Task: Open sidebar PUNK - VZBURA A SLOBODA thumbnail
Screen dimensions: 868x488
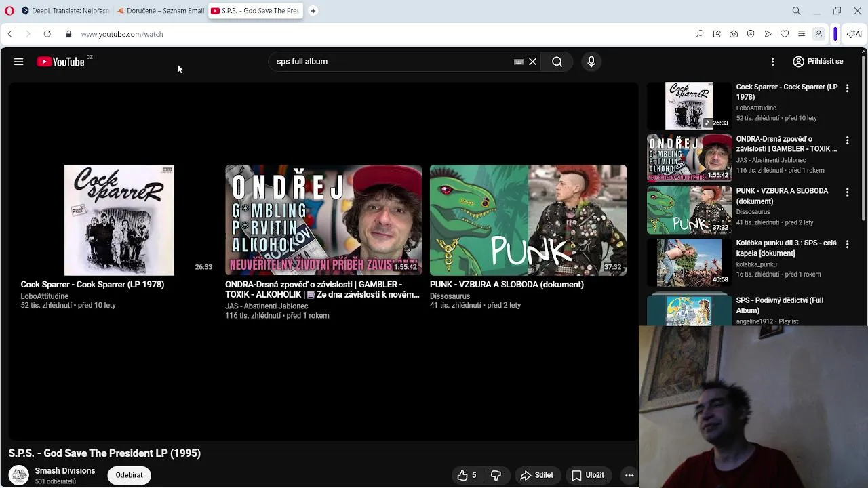Action: (689, 210)
